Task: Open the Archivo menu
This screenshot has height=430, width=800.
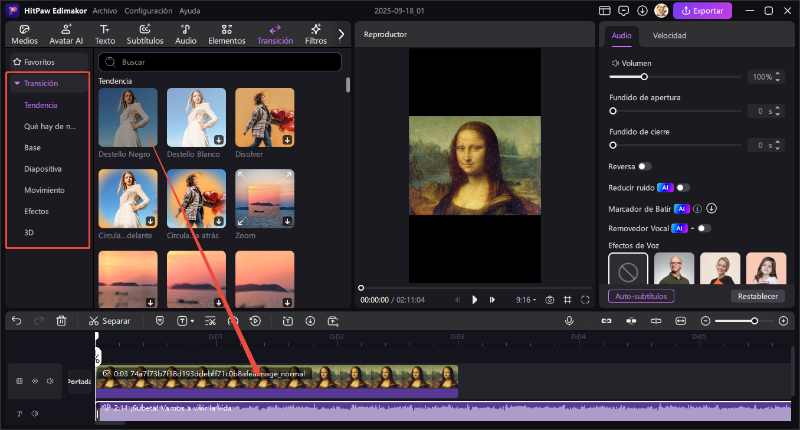Action: pyautogui.click(x=105, y=11)
